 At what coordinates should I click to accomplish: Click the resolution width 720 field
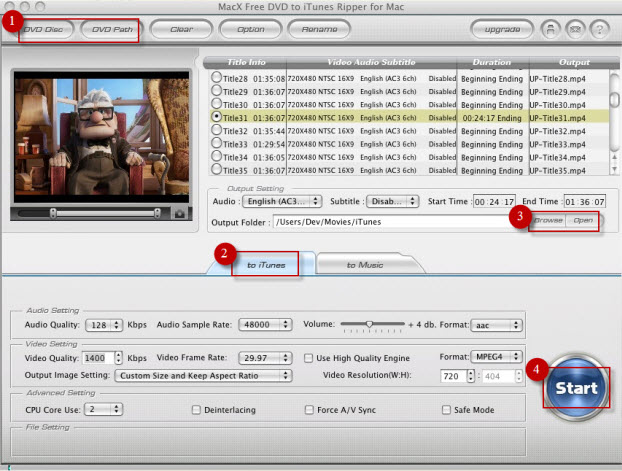pos(453,376)
